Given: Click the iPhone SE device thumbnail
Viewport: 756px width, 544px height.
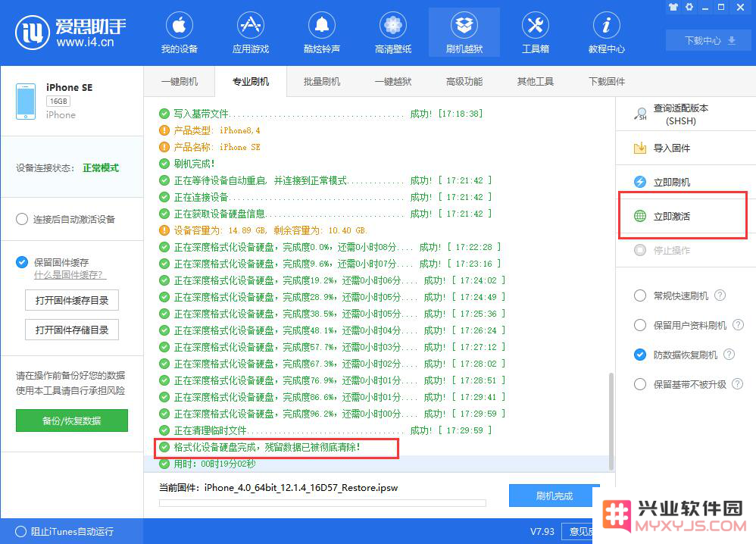Looking at the screenshot, I should click(x=26, y=102).
